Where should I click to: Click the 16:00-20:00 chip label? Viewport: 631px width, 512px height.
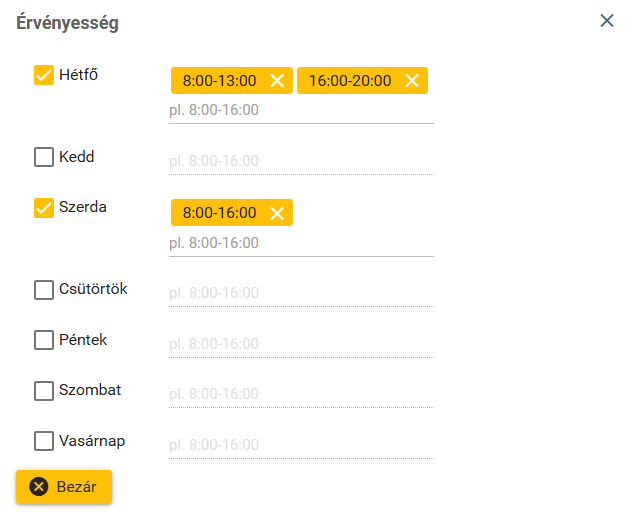click(x=350, y=81)
